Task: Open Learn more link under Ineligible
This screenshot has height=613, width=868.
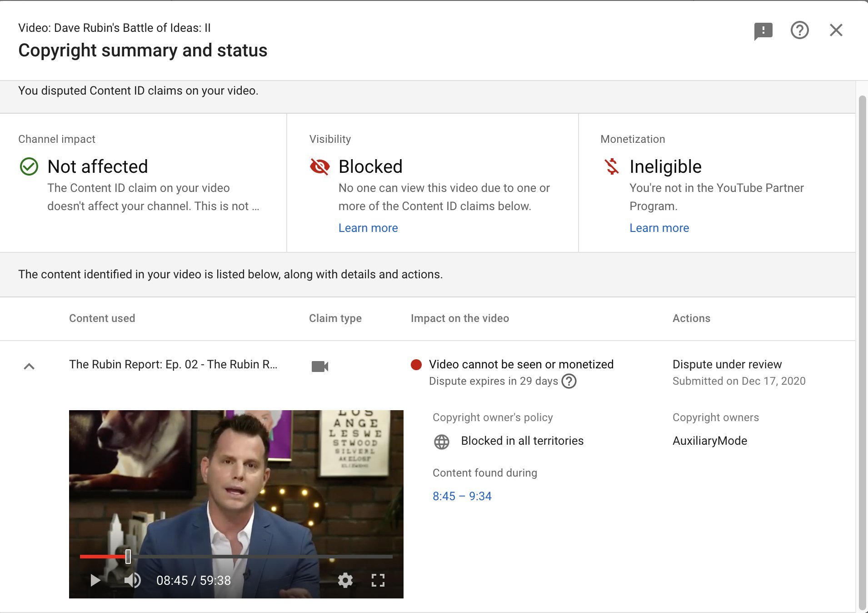Action: click(x=659, y=228)
